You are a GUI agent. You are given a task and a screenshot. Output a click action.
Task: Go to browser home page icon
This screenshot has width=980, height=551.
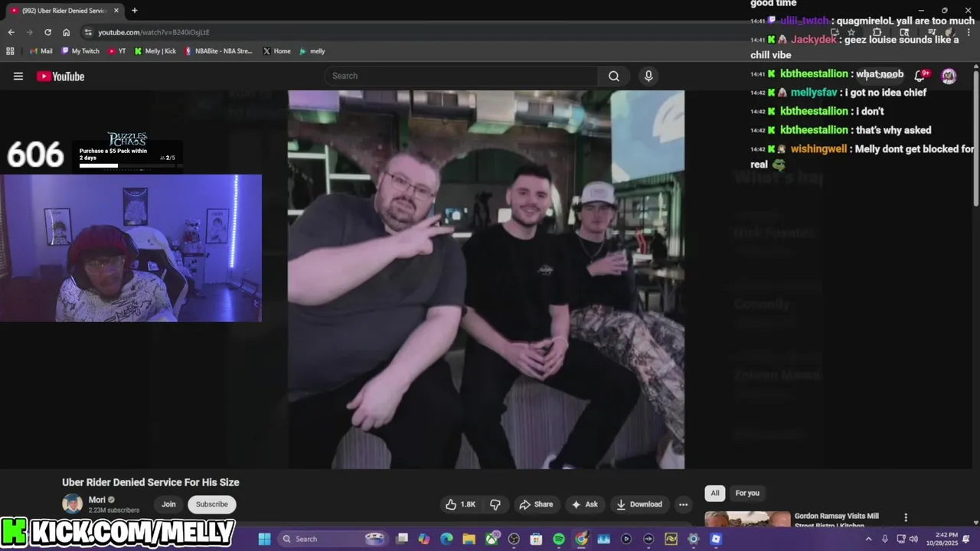point(67,32)
